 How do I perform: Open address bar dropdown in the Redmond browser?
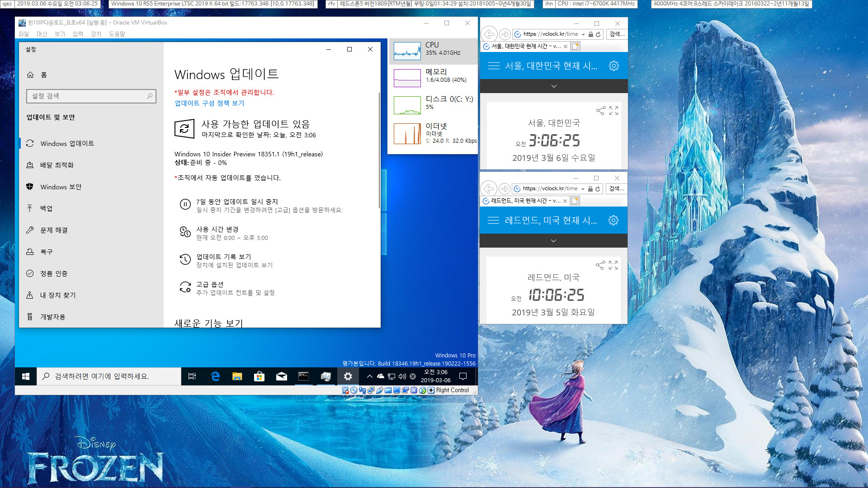[583, 189]
